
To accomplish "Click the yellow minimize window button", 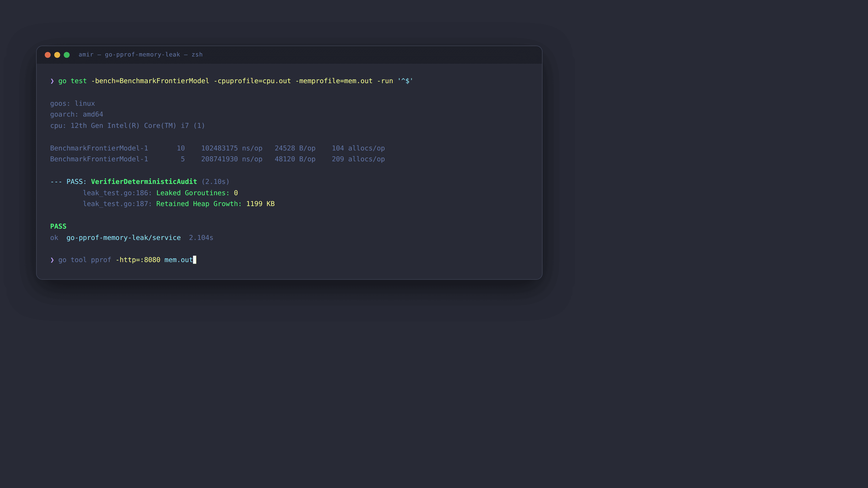I will pyautogui.click(x=57, y=55).
